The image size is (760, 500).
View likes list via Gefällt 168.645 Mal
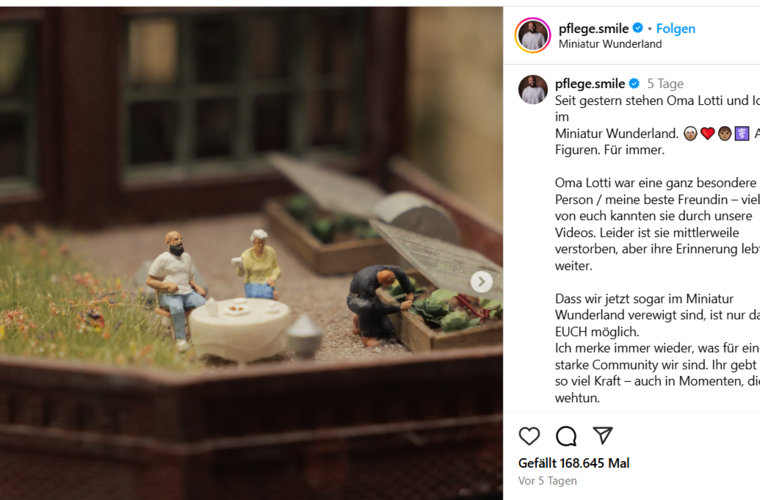tap(574, 463)
